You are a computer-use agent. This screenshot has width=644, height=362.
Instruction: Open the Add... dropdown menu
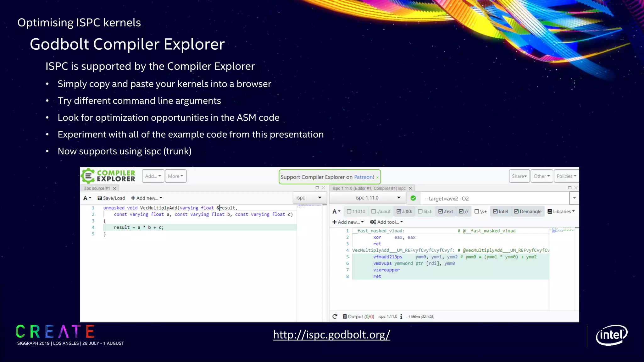pos(153,176)
